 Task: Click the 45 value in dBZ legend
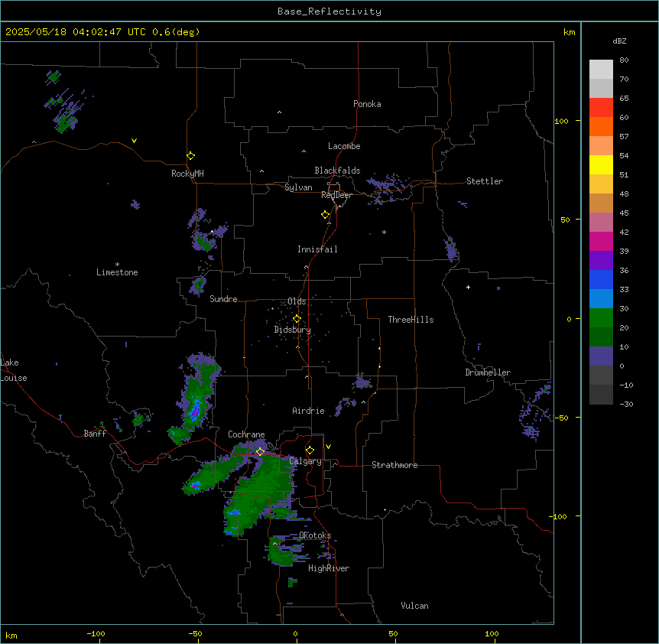pos(624,213)
